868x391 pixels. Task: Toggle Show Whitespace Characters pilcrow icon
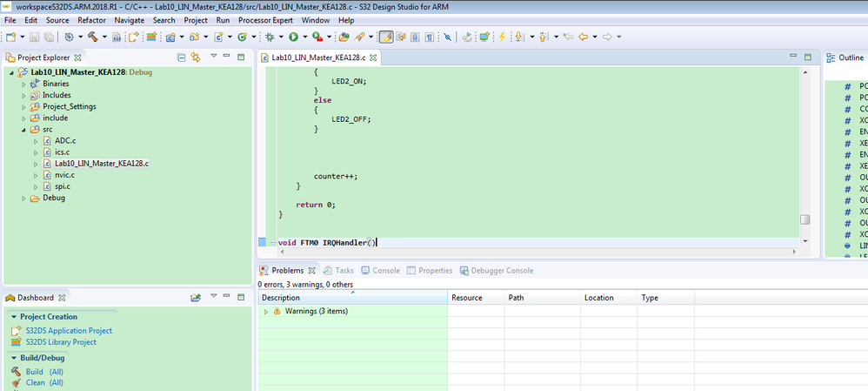[430, 37]
